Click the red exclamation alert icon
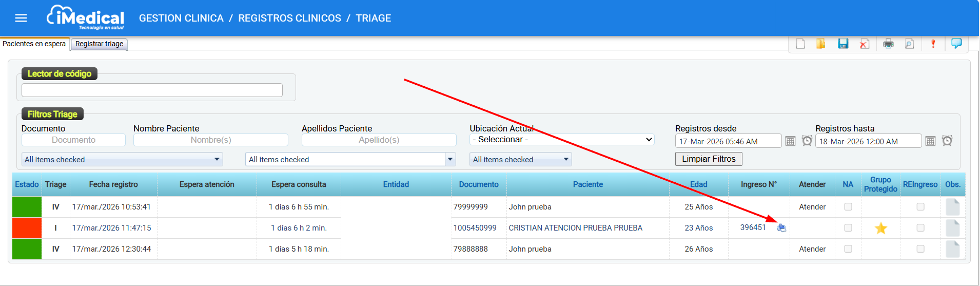Image resolution: width=980 pixels, height=286 pixels. [933, 44]
